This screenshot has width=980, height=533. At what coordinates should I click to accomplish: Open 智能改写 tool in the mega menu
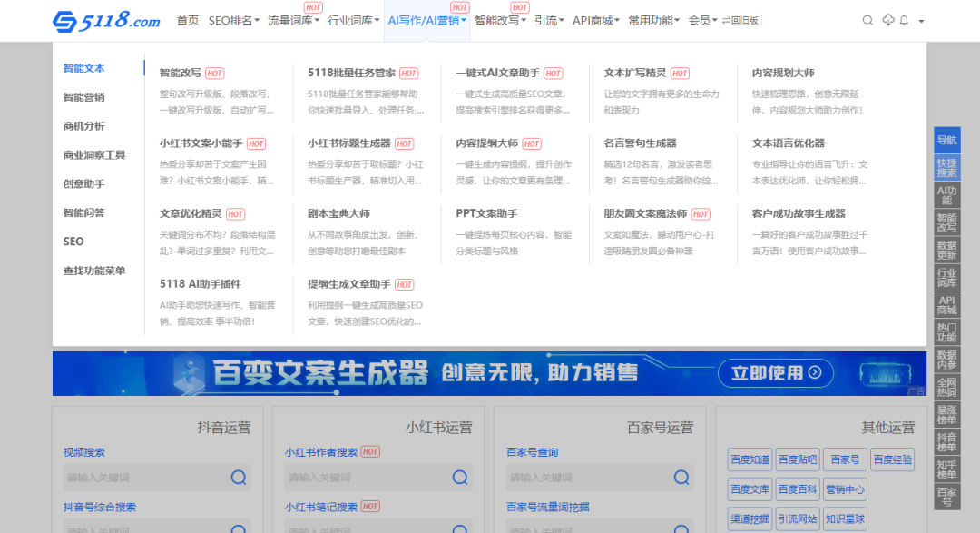click(180, 73)
